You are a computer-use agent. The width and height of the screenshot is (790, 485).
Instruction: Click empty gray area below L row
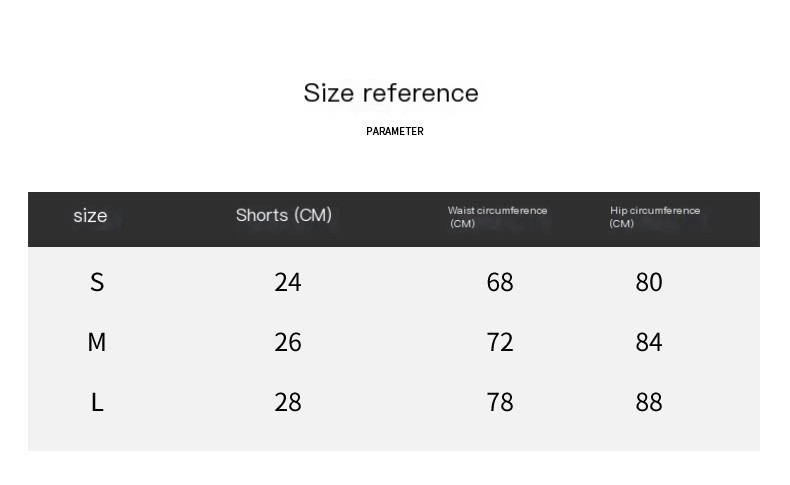(x=393, y=434)
